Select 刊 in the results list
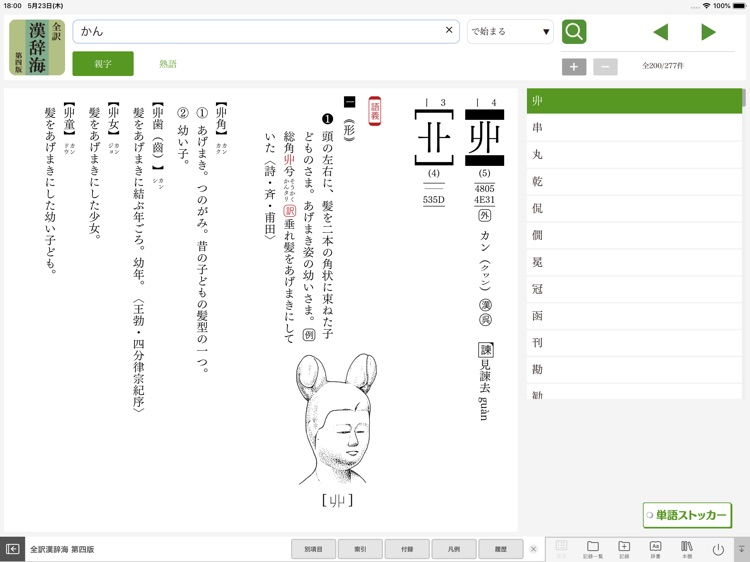Image resolution: width=750 pixels, height=562 pixels. click(x=634, y=342)
